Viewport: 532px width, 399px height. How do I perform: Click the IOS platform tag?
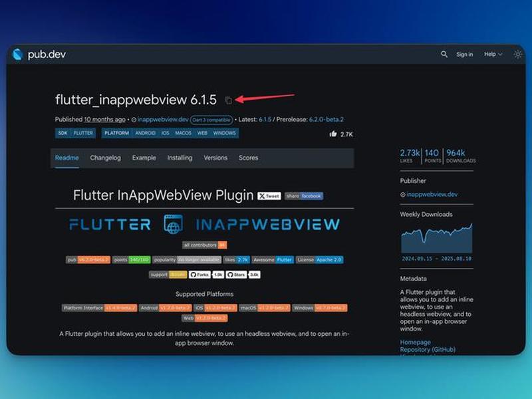pos(165,133)
